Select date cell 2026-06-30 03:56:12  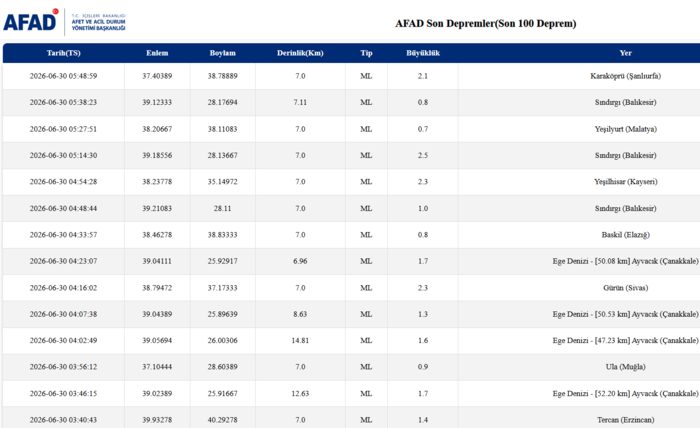(63, 367)
